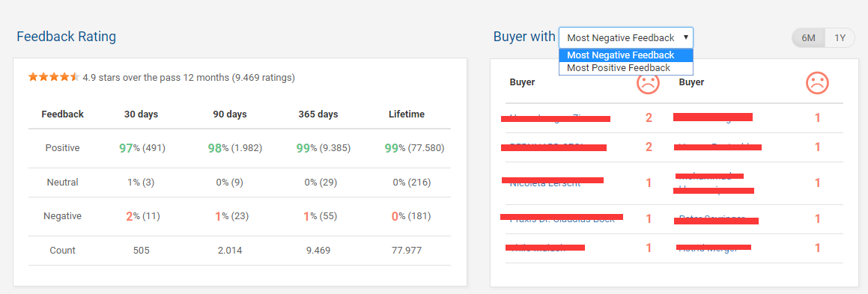Switch to the 6M time range

pos(808,38)
